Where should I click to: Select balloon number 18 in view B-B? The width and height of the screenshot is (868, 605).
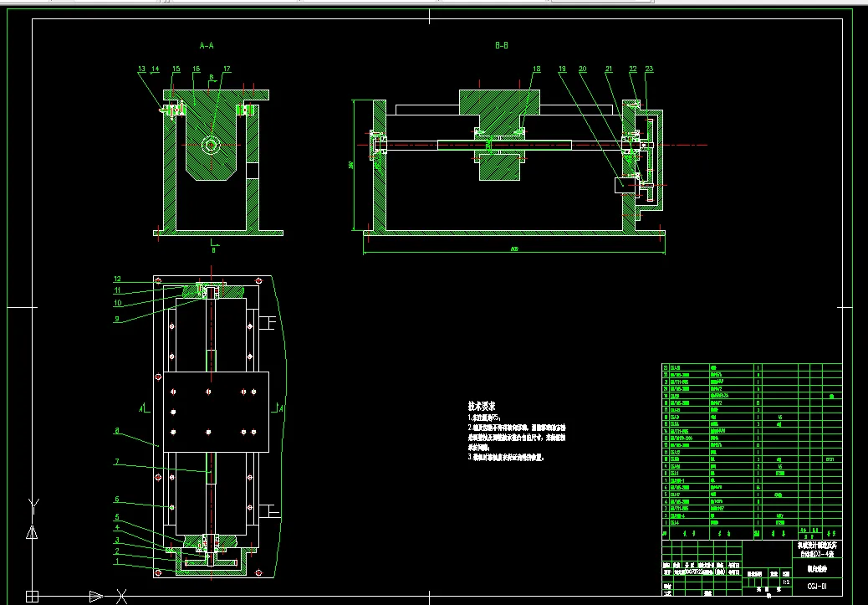click(536, 69)
